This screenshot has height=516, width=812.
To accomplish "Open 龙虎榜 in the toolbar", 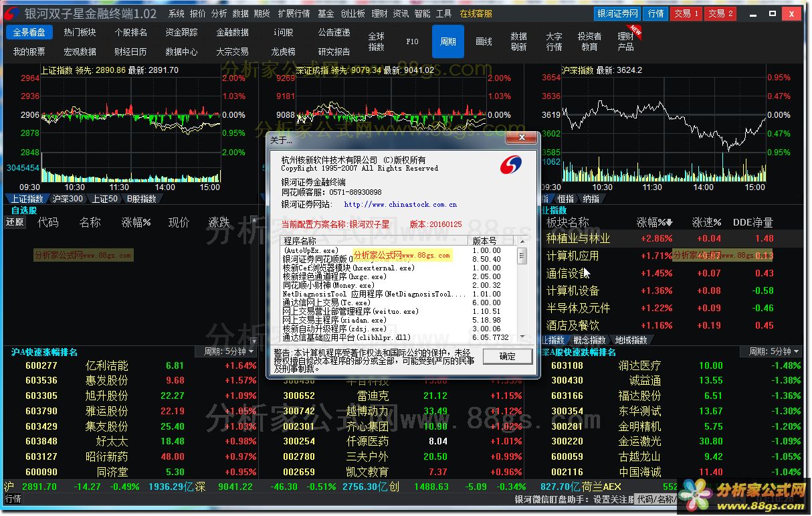I will 283,52.
